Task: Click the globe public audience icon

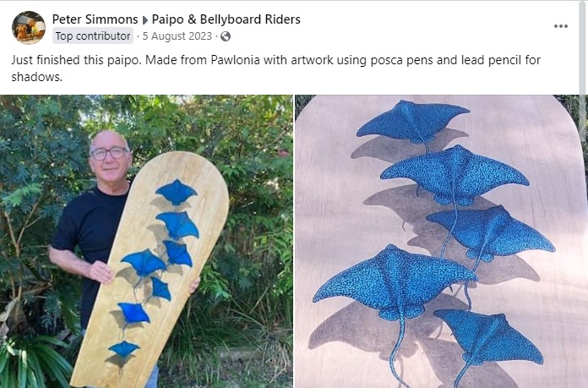Action: click(226, 36)
